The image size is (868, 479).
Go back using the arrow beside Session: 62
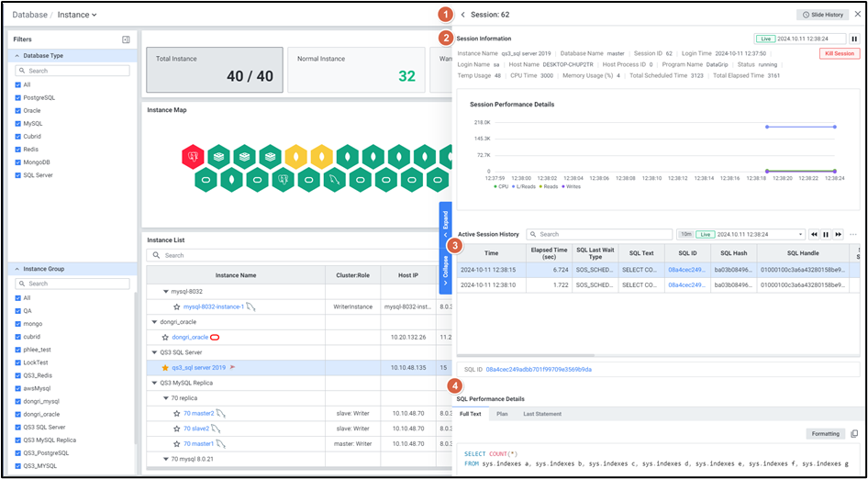click(x=463, y=15)
